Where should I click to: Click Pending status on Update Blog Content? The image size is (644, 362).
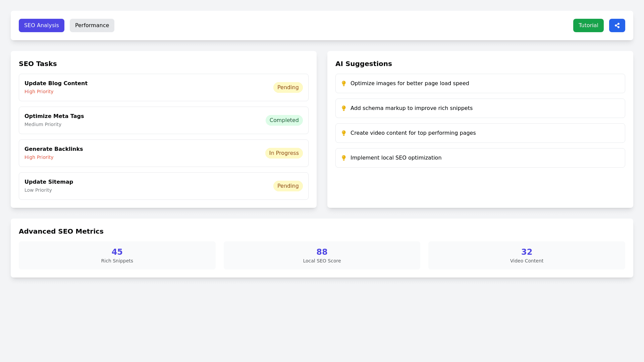tap(288, 87)
